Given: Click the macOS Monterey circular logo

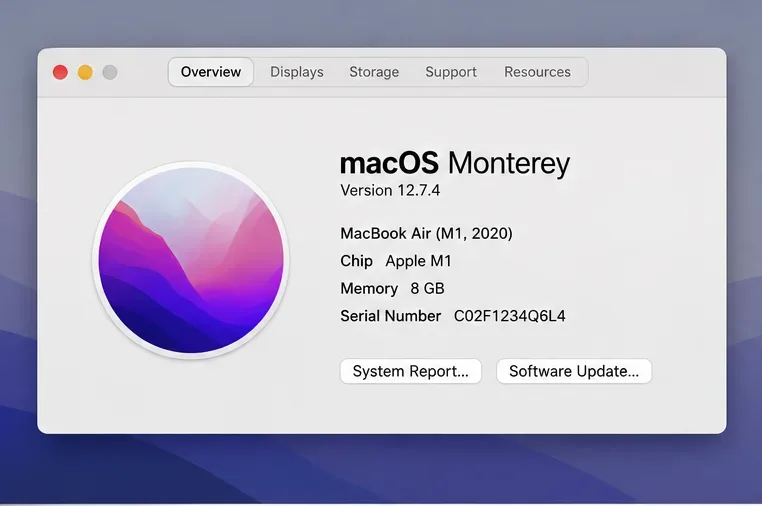Looking at the screenshot, I should point(191,260).
